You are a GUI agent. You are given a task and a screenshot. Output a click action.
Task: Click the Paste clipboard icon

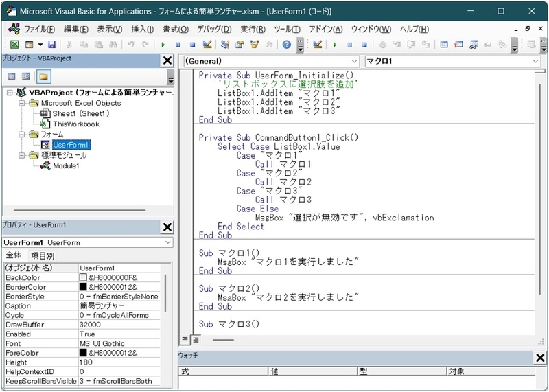(99, 45)
